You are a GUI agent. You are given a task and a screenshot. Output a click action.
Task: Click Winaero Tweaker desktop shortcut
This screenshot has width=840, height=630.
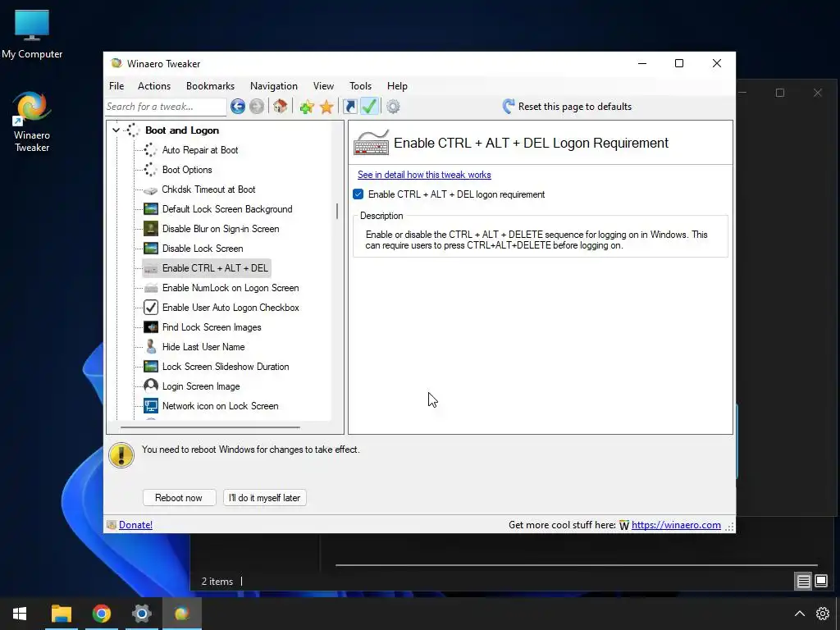[32, 121]
